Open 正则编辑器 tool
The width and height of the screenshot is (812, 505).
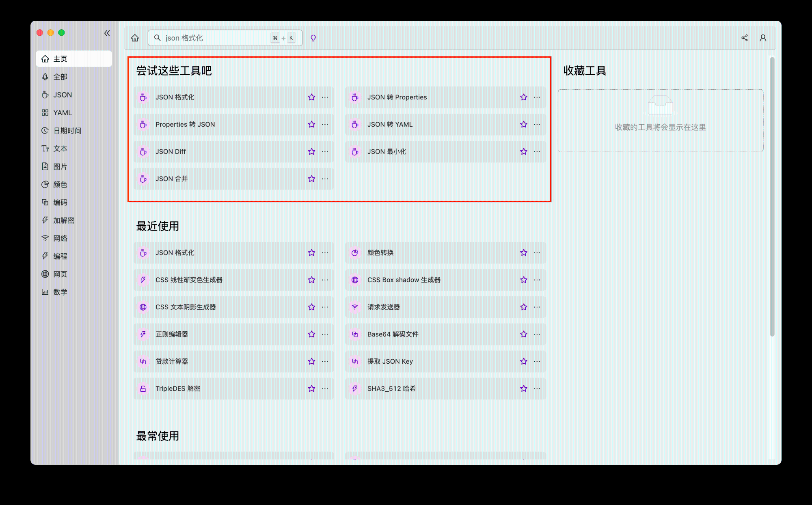coord(234,334)
